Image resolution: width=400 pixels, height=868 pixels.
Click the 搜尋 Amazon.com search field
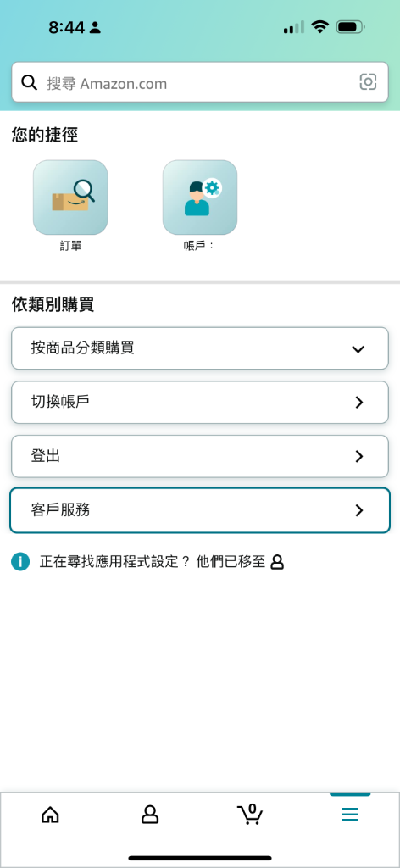point(200,82)
